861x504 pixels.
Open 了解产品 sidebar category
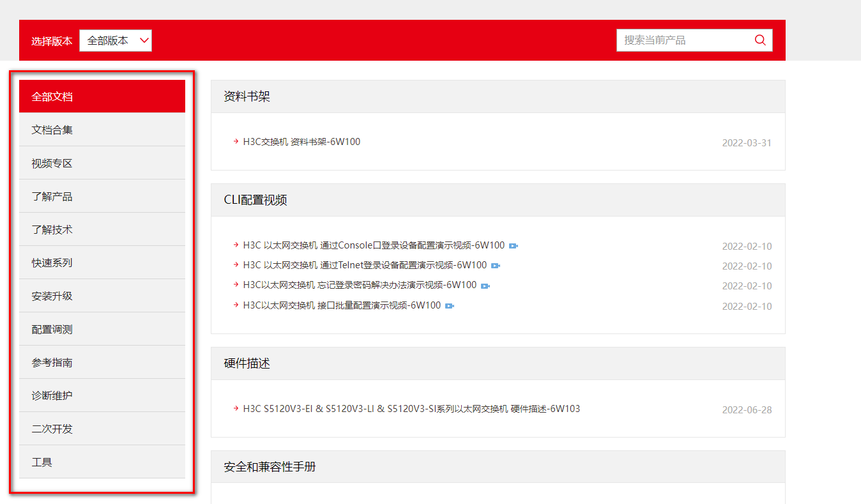(x=102, y=196)
